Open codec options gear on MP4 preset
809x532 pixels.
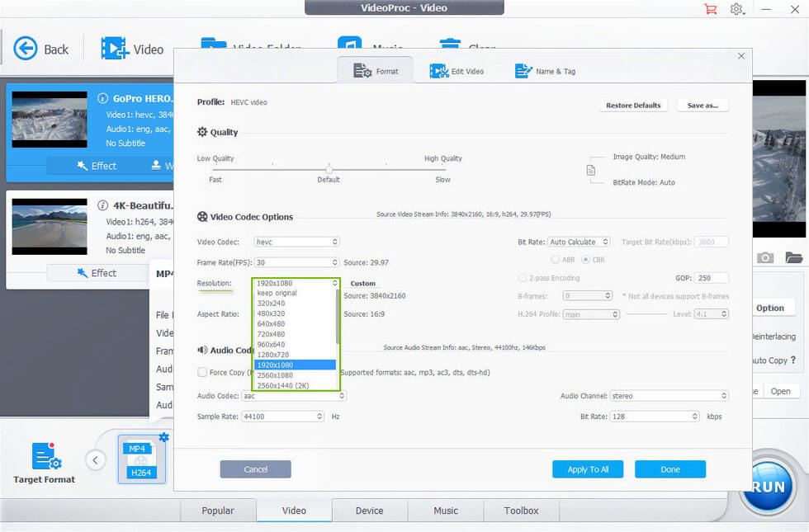click(164, 437)
